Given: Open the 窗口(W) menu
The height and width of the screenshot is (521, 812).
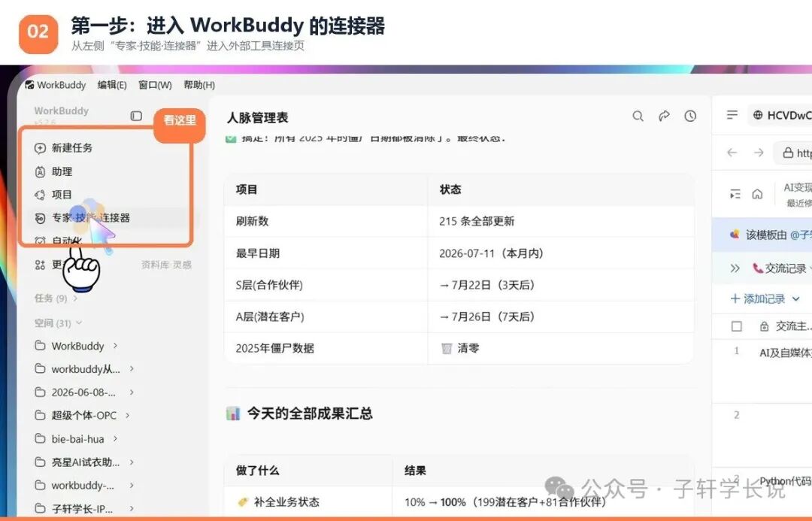Looking at the screenshot, I should coord(155,85).
